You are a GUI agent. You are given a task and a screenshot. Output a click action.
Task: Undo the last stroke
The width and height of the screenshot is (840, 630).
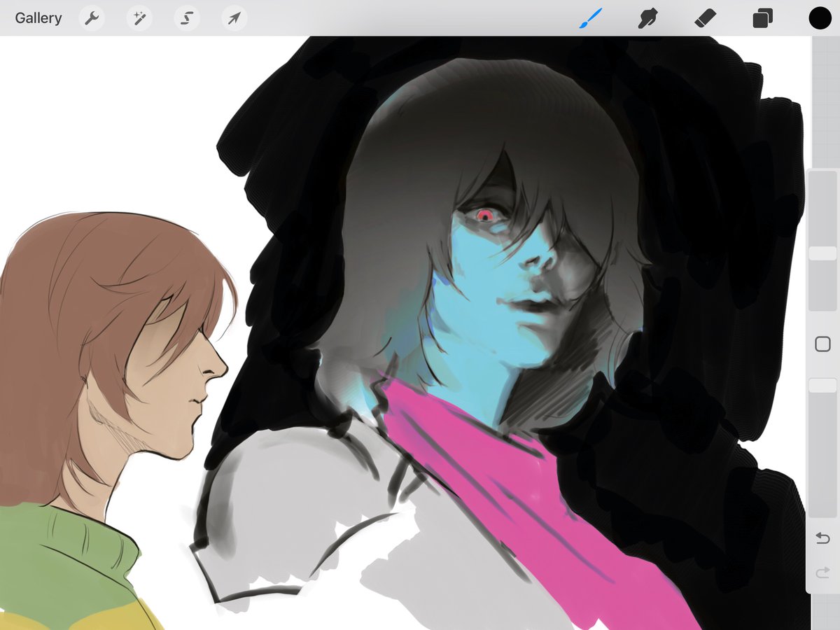822,538
